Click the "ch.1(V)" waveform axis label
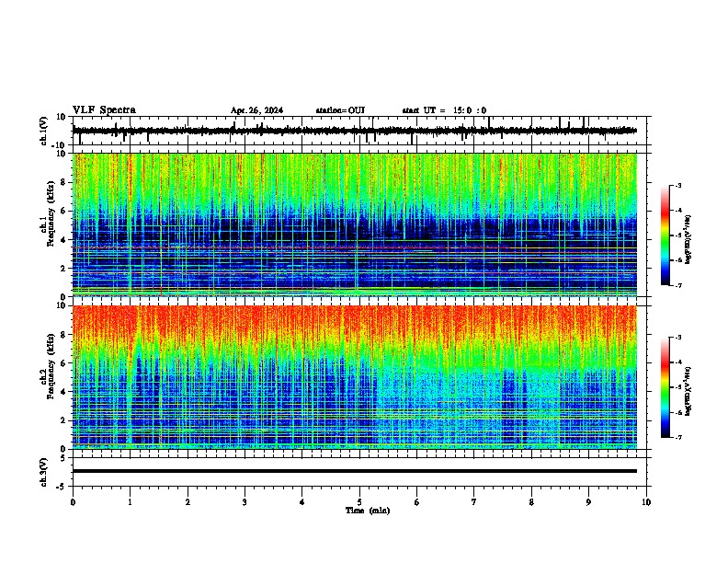This screenshot has width=728, height=563. click(44, 131)
